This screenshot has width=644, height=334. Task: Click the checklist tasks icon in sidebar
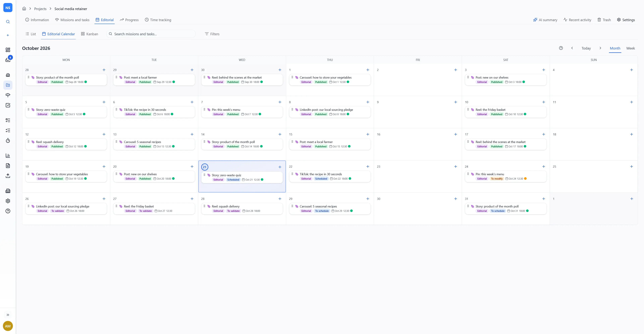tap(8, 105)
